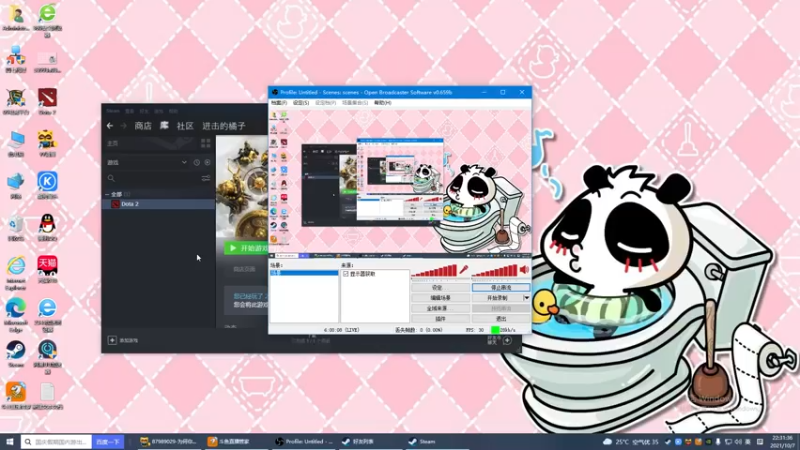Click the Baidu 百度一下 taskbar button
Screen dimensions: 800x450
tap(108, 442)
